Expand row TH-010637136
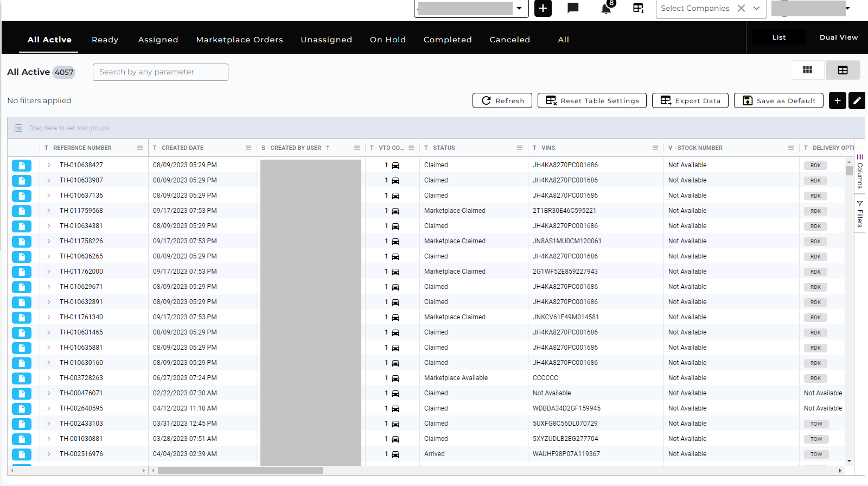This screenshot has height=486, width=868. coord(49,195)
